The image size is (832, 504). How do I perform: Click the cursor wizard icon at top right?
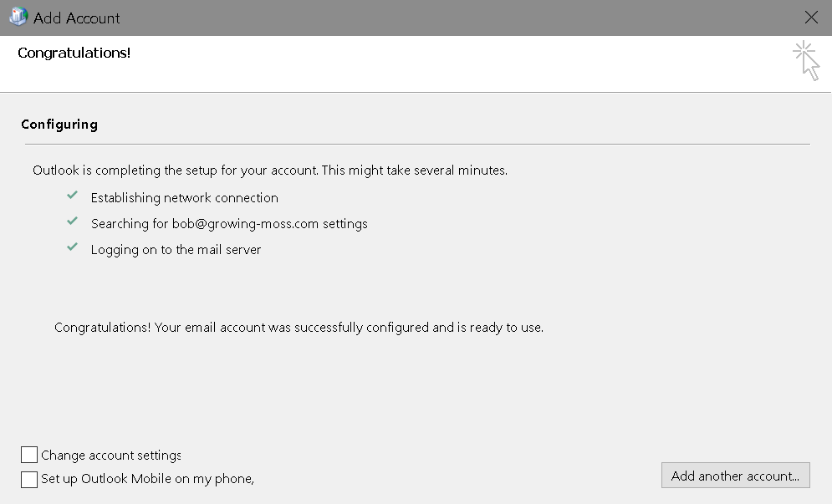coord(806,60)
